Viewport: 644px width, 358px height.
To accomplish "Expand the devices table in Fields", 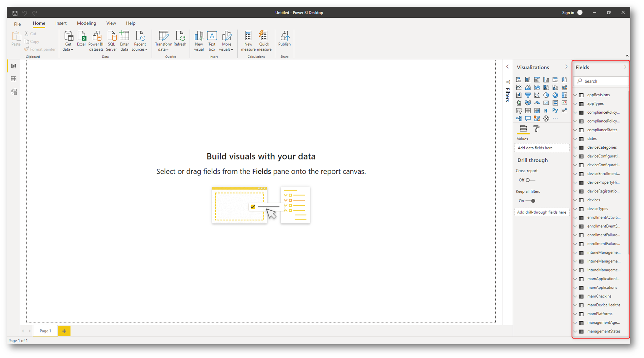I will coord(575,200).
